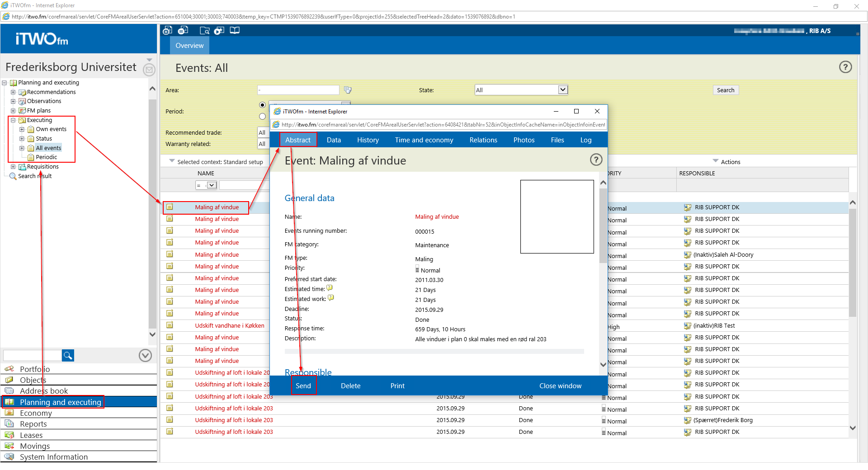Click the Send button in event popup
The height and width of the screenshot is (470, 868).
(x=303, y=386)
